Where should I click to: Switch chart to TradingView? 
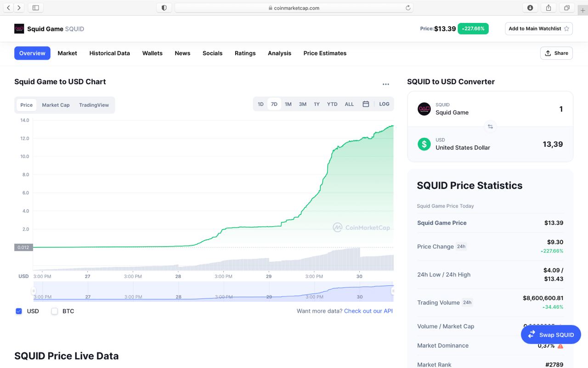(x=94, y=105)
